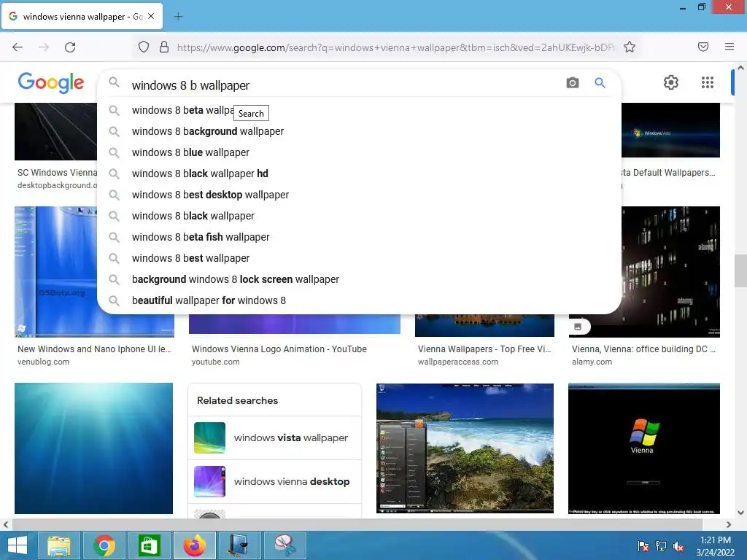Viewport: 747px width, 560px height.
Task: Select suggestion windows 8 background wallpaper
Action: [359, 131]
